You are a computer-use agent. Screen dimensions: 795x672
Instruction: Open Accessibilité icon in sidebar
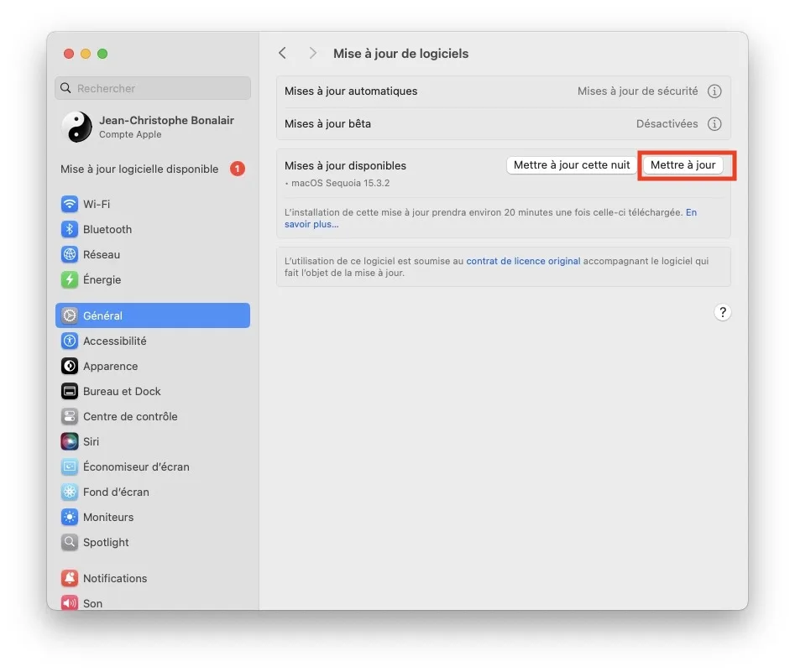(x=70, y=341)
